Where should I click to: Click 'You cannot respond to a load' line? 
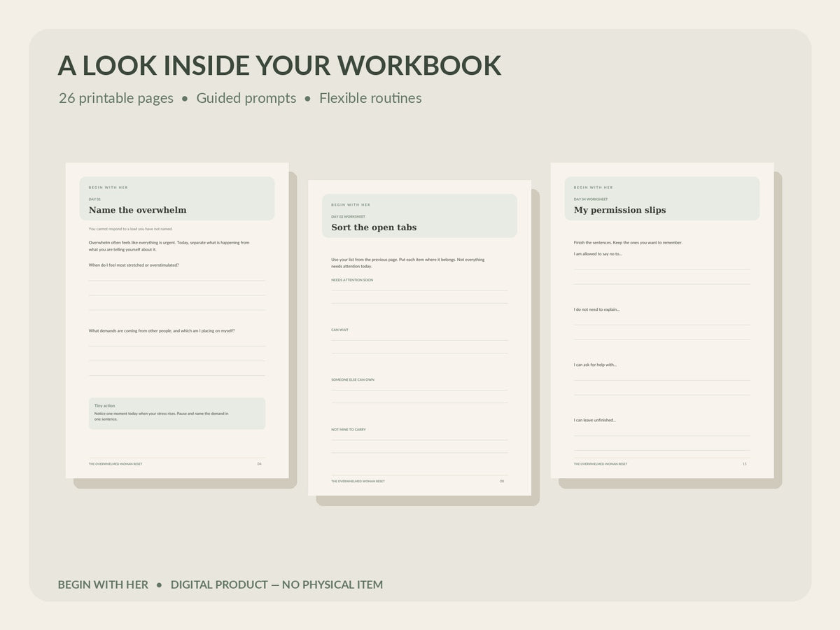click(x=131, y=229)
